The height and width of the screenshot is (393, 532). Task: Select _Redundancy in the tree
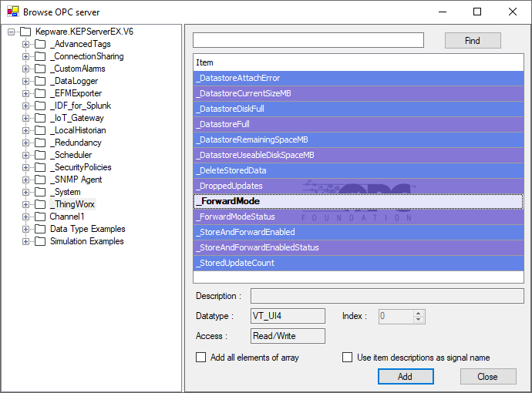click(x=76, y=143)
